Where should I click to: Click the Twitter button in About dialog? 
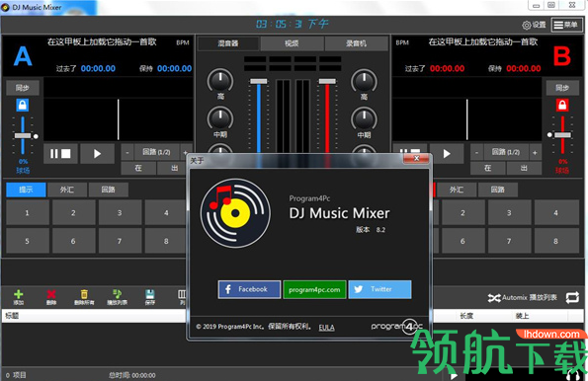point(379,289)
